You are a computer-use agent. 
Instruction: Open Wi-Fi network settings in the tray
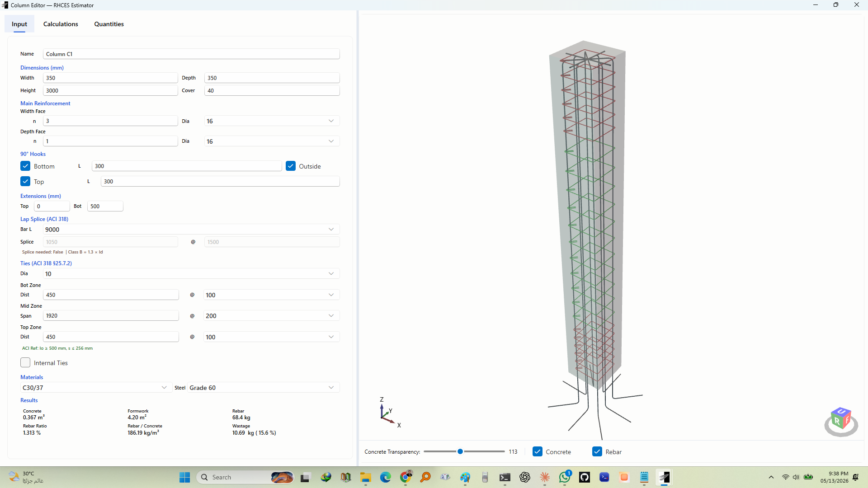point(786,477)
